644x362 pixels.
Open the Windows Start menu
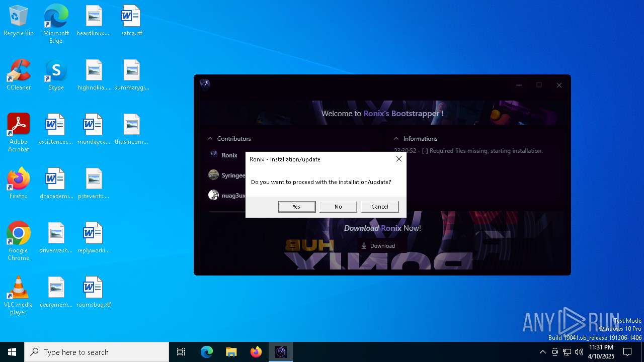pyautogui.click(x=12, y=352)
